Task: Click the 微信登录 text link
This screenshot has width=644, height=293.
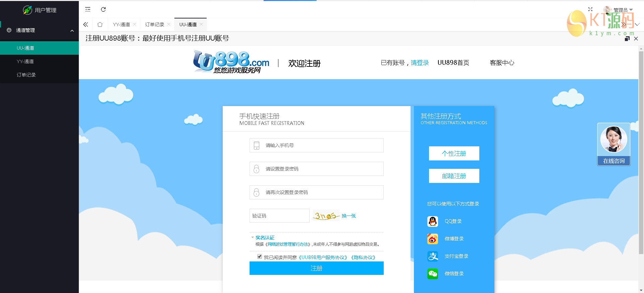Action: pos(454,274)
